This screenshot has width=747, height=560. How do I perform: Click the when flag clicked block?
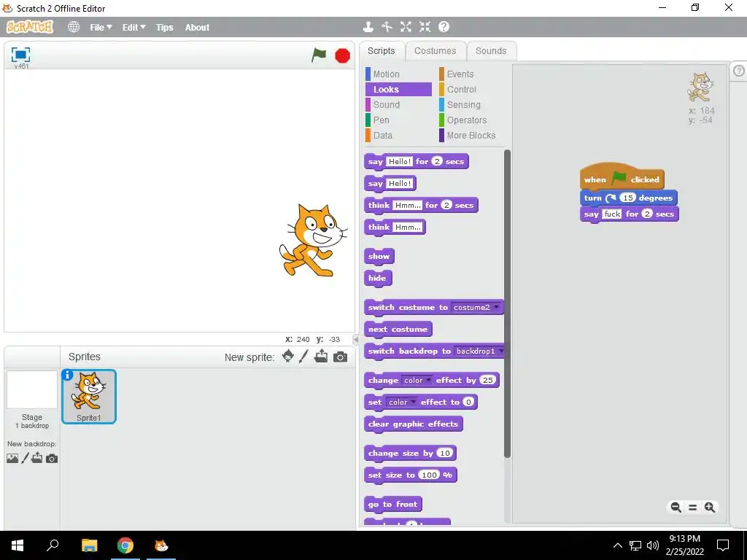(x=622, y=177)
